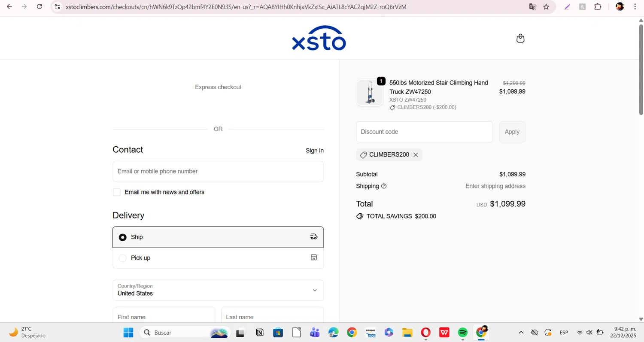Click the product title 550lbs Motorized Stair Climbing

point(438,87)
